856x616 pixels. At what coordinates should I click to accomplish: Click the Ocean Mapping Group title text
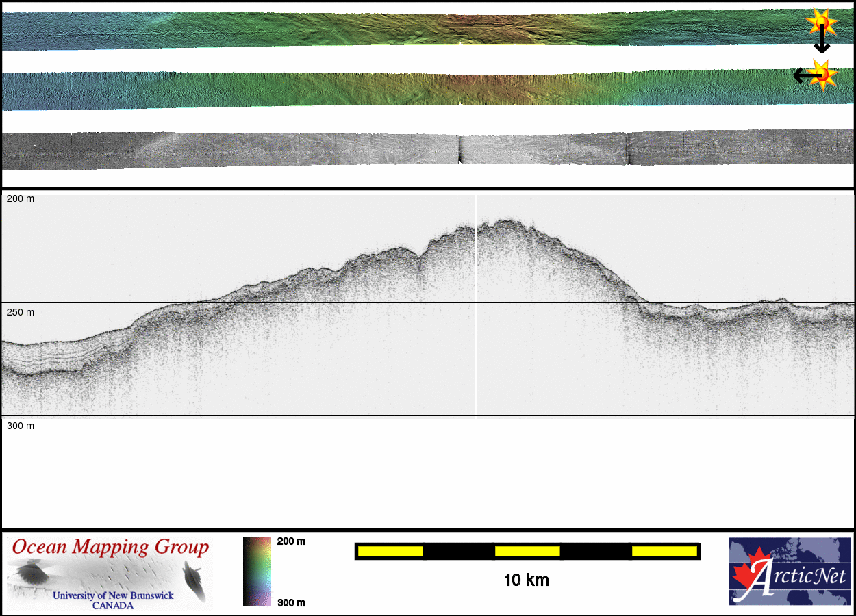point(110,548)
